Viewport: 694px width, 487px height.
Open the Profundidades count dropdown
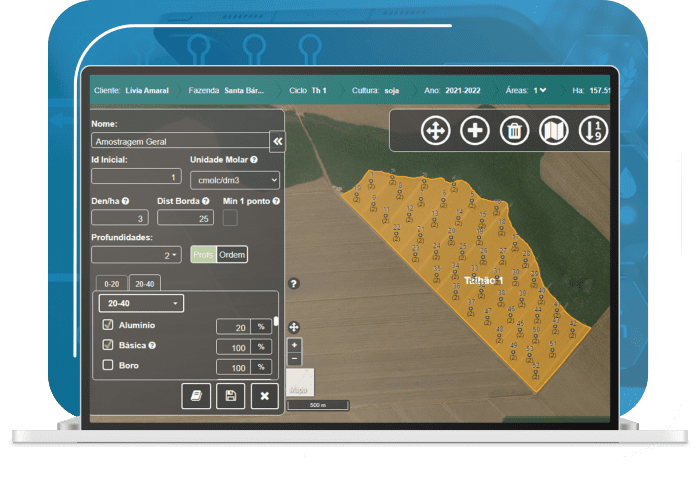136,255
